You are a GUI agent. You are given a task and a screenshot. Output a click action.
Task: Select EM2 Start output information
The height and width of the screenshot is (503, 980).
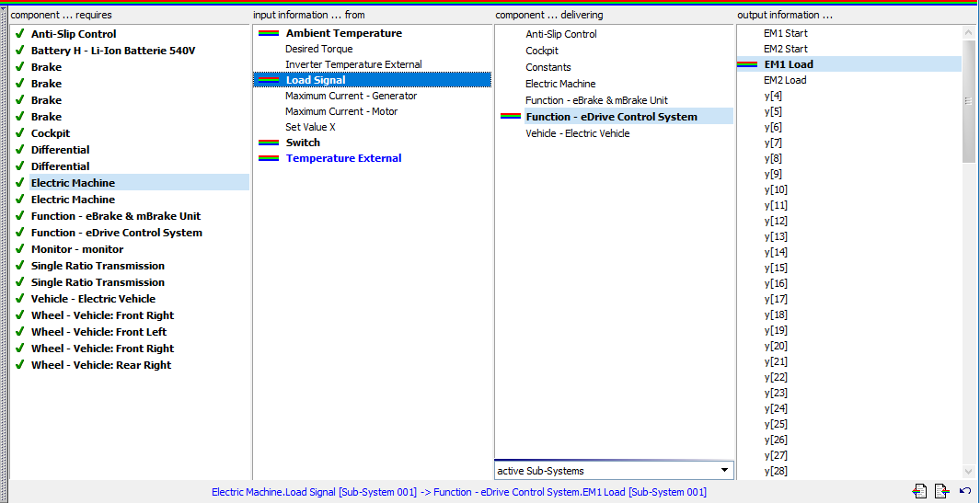tap(785, 49)
